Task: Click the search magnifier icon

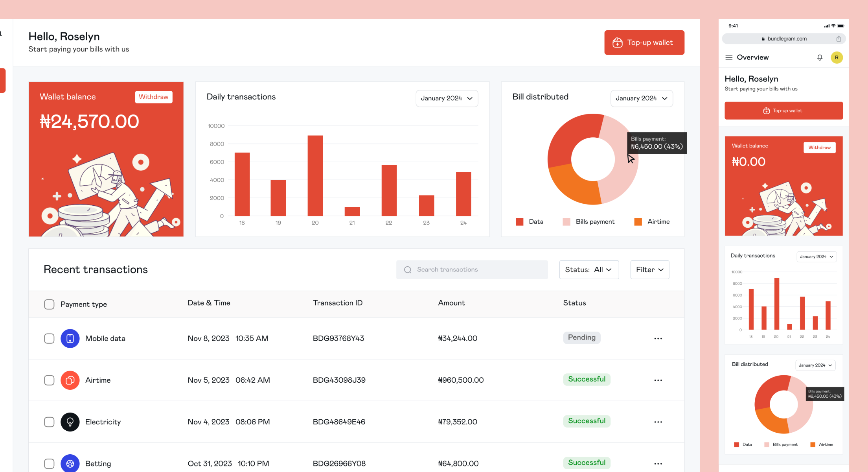Action: [408, 269]
